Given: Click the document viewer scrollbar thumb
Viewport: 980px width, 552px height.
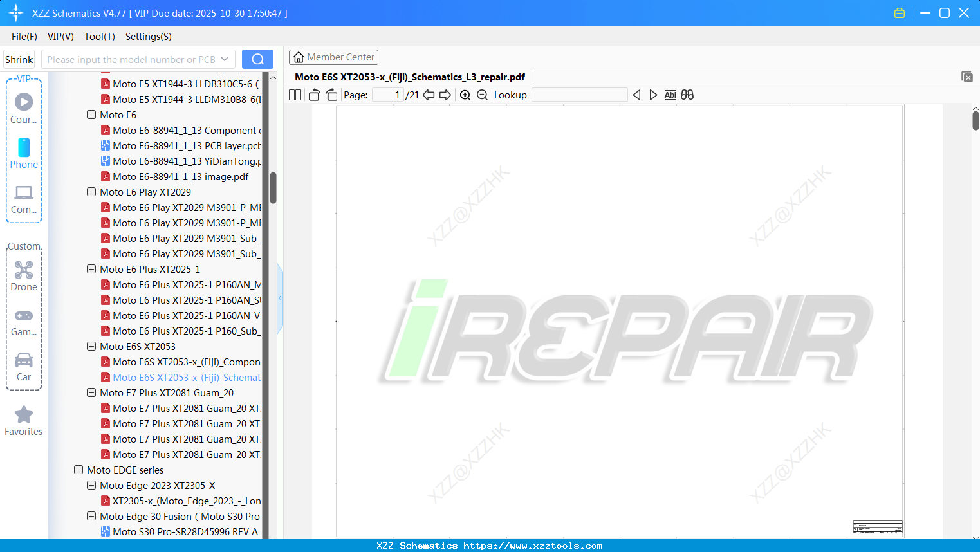Looking at the screenshot, I should coord(975,120).
